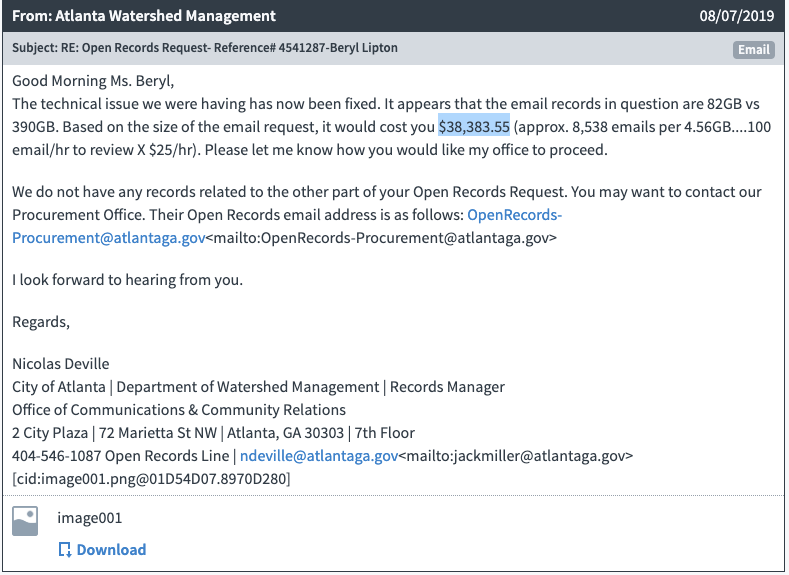Click the sender name Nicolas Deville

[x=61, y=364]
